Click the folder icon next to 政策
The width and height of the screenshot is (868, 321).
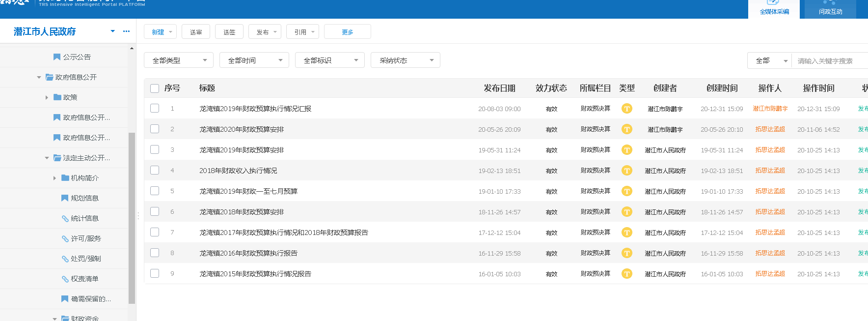[x=57, y=97]
